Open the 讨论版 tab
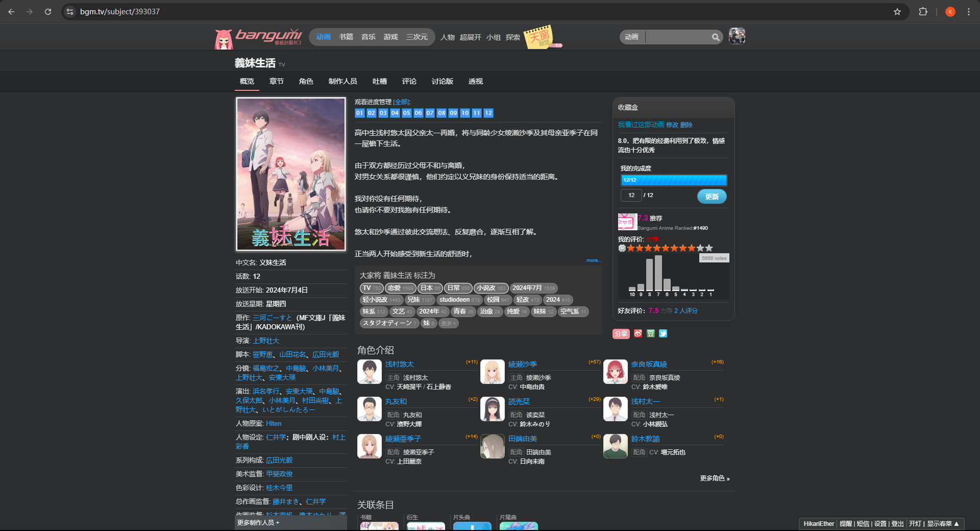Screen dimensions: 980x531 point(442,81)
